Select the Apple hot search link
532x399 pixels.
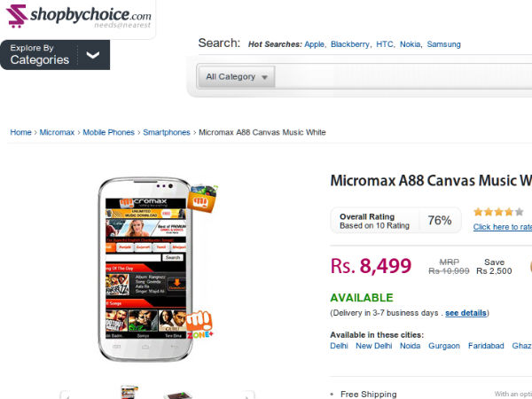point(314,44)
